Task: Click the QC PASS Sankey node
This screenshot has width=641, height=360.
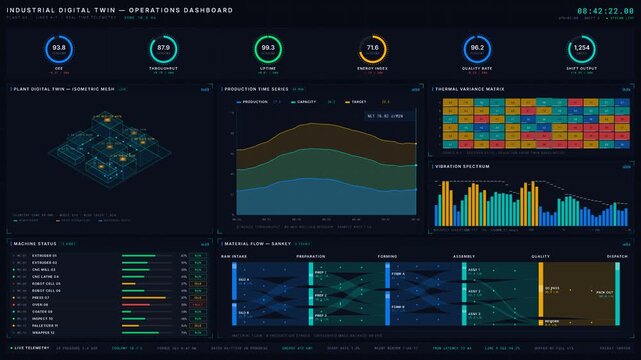Action: tap(541, 290)
